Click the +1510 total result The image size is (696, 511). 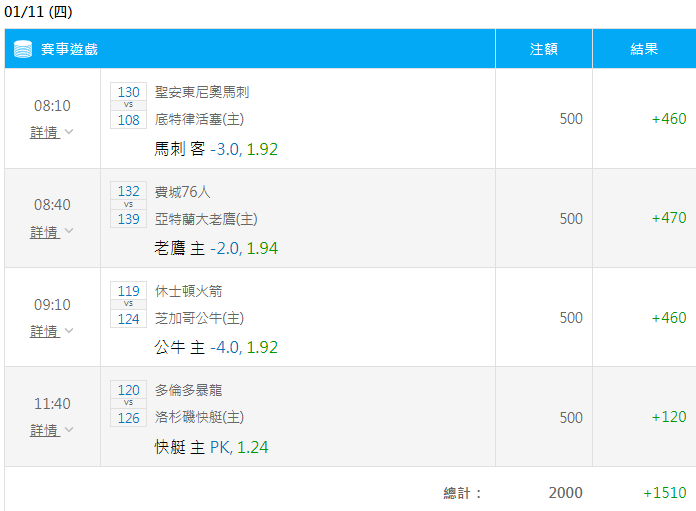tap(665, 492)
